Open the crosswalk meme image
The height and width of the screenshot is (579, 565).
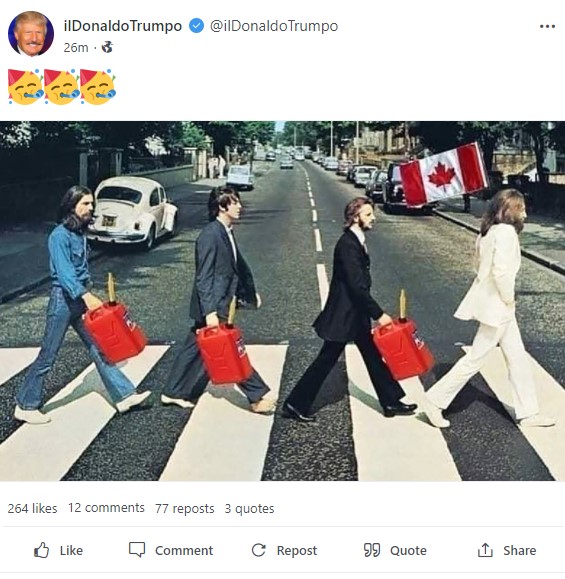pyautogui.click(x=282, y=301)
